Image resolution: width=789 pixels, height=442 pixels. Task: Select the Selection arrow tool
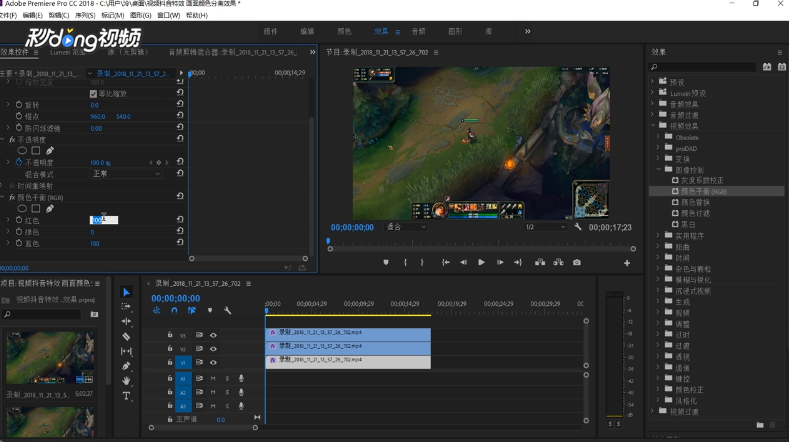126,292
